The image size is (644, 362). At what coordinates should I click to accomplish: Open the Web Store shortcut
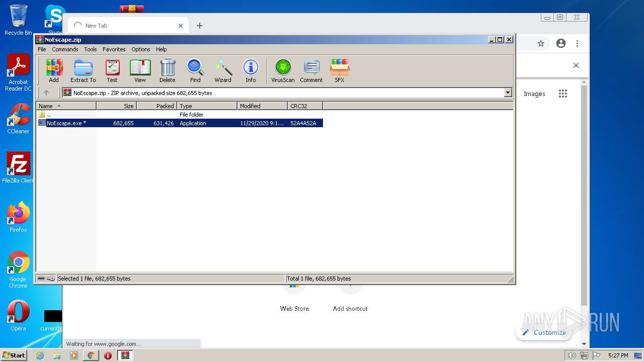click(294, 299)
